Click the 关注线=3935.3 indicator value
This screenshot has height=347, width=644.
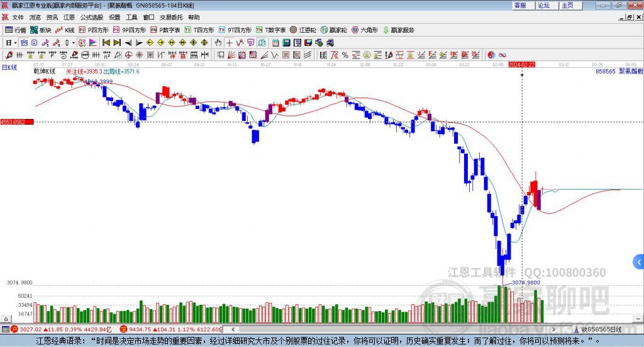point(84,72)
